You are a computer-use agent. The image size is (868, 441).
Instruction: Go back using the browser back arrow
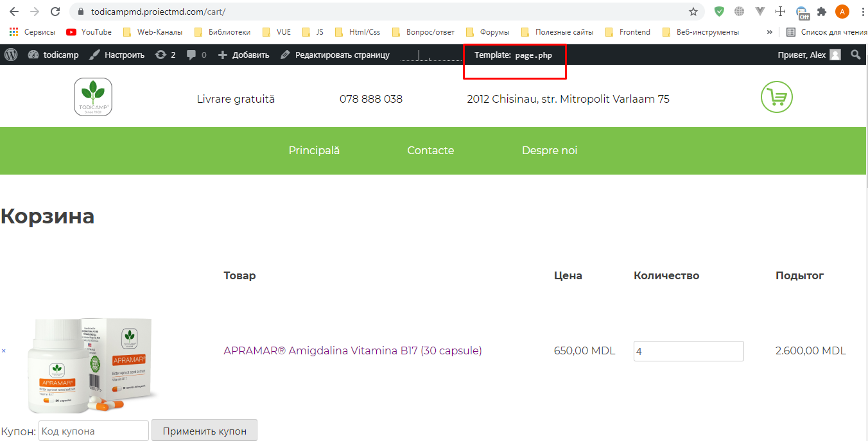point(13,12)
